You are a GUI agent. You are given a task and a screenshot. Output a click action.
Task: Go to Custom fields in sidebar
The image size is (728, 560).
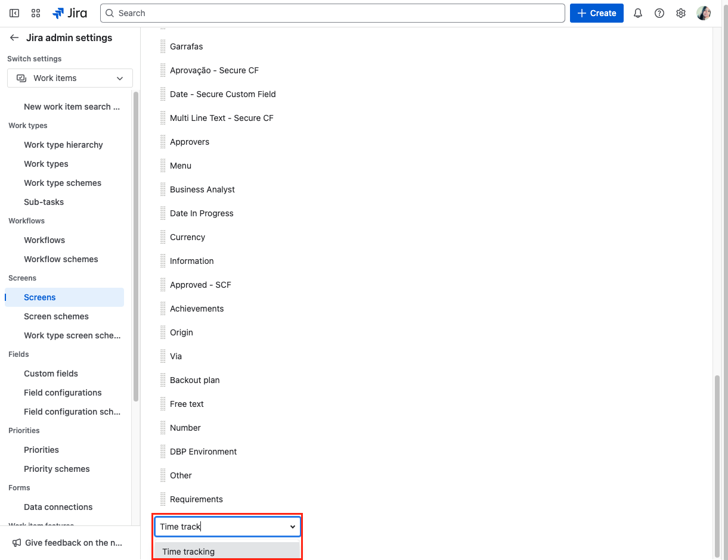(51, 374)
